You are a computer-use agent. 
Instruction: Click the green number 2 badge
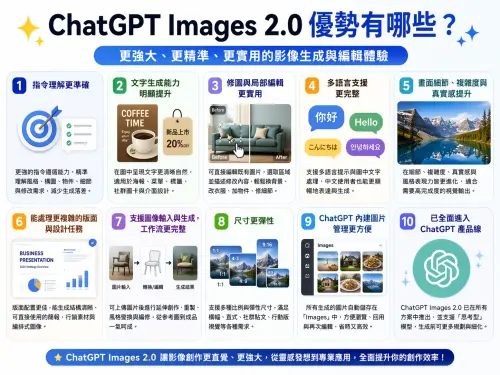[119, 86]
